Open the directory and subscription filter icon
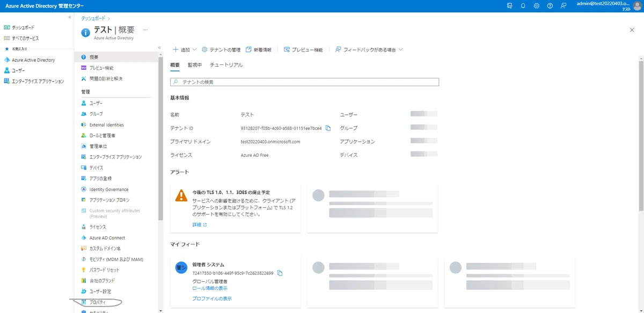 click(x=509, y=5)
